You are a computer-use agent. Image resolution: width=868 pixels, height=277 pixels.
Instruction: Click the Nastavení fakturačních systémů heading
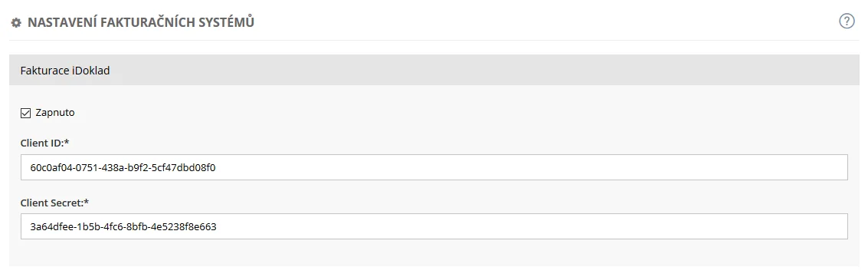tap(141, 23)
